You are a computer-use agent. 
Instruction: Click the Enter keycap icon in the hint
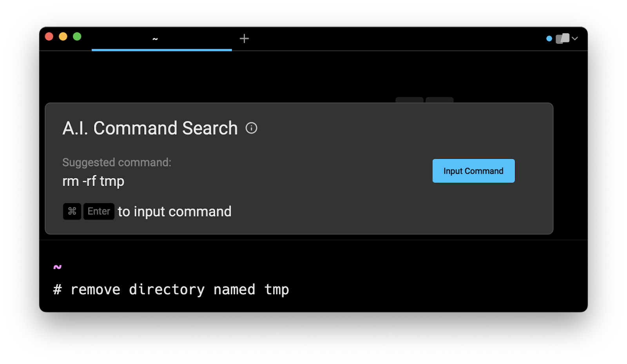click(98, 211)
